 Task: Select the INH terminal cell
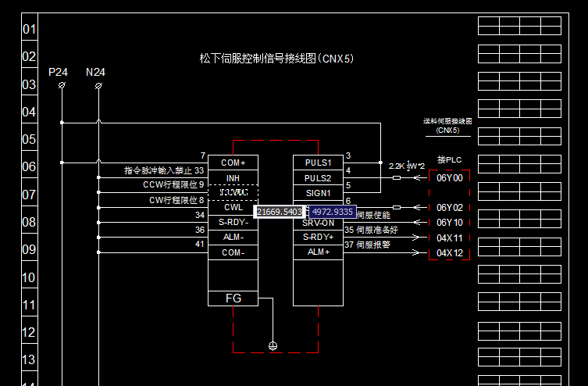233,178
